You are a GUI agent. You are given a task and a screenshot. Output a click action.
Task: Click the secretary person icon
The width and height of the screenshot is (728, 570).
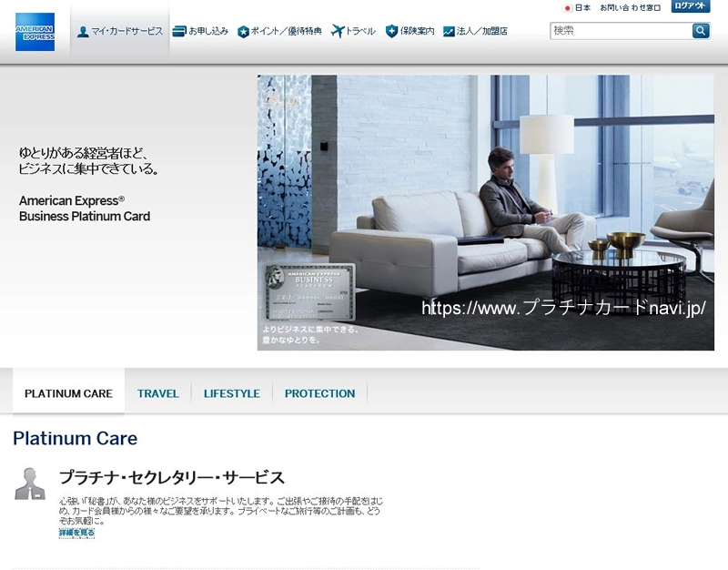(30, 483)
